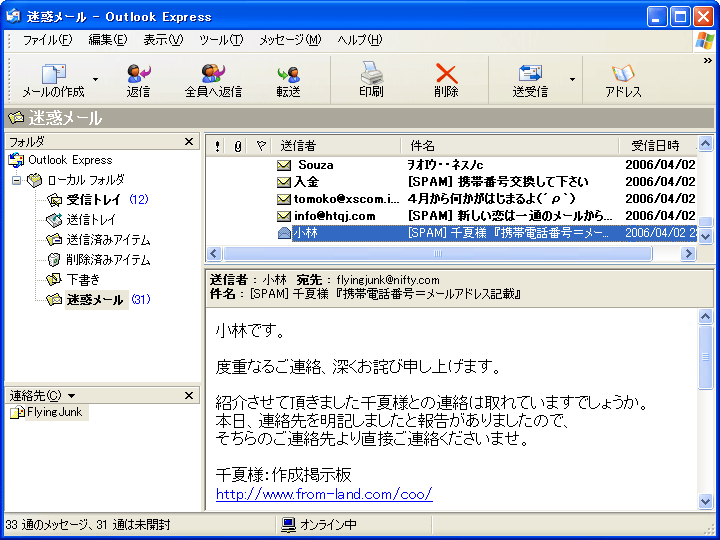
Task: Open the ヘルプ(H) menu
Action: (360, 40)
